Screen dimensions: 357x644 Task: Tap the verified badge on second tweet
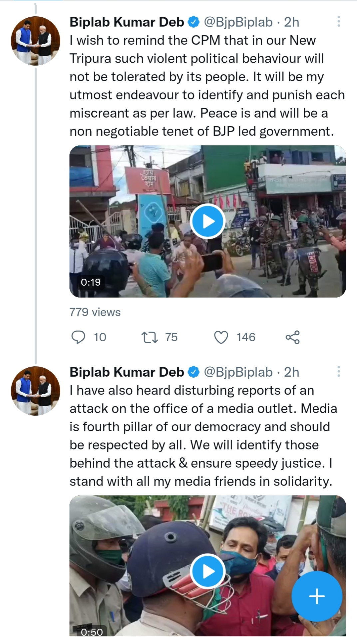193,372
